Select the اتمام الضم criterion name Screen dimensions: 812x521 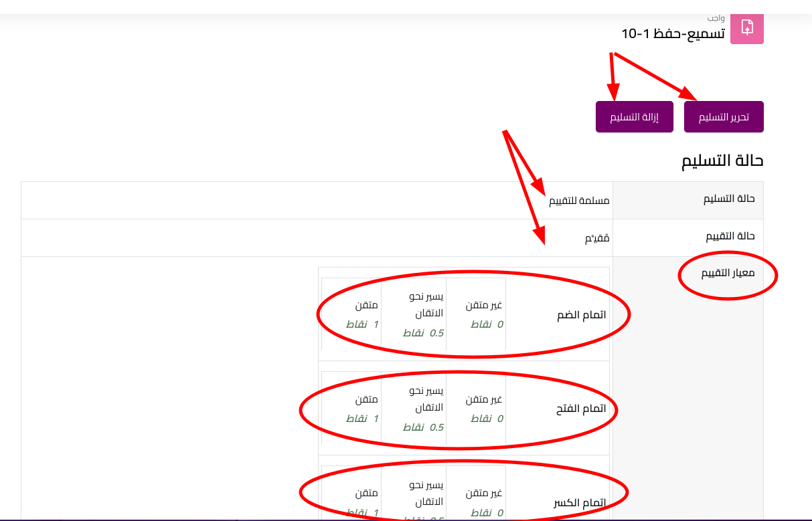click(581, 314)
